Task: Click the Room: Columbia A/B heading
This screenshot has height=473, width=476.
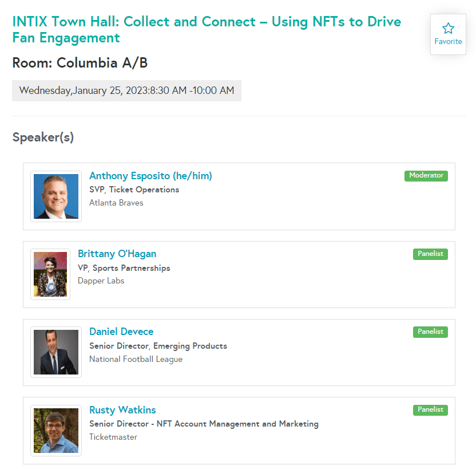Action: pyautogui.click(x=80, y=63)
